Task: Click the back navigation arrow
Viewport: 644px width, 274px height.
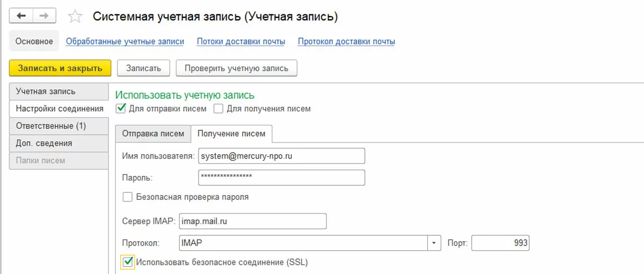Action: click(x=21, y=16)
